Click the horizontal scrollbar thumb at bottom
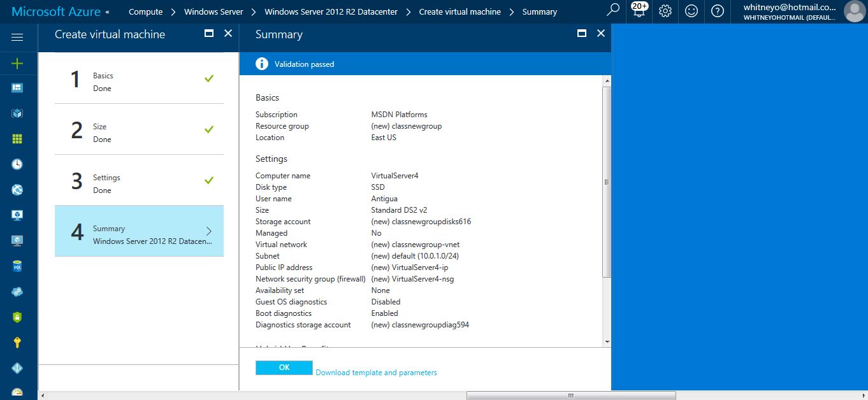868x400 pixels. tap(571, 396)
